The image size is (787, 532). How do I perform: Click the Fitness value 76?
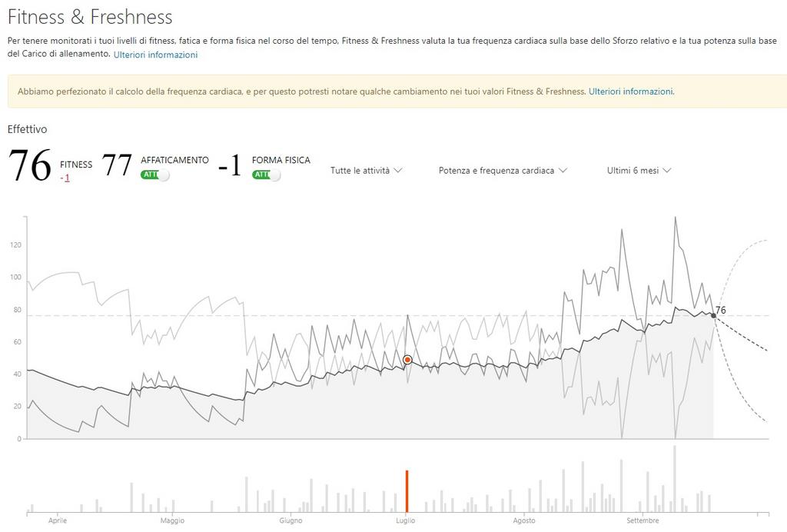coord(30,165)
